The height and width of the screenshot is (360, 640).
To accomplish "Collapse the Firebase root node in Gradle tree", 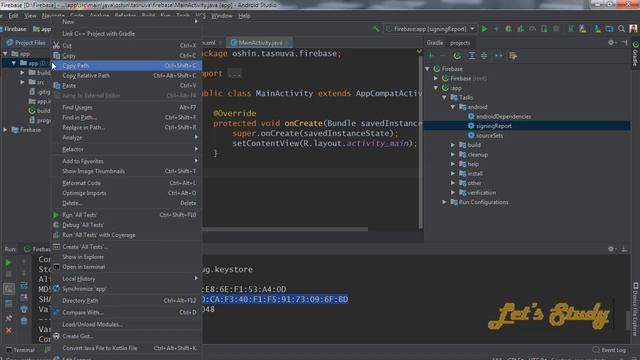I will [427, 69].
